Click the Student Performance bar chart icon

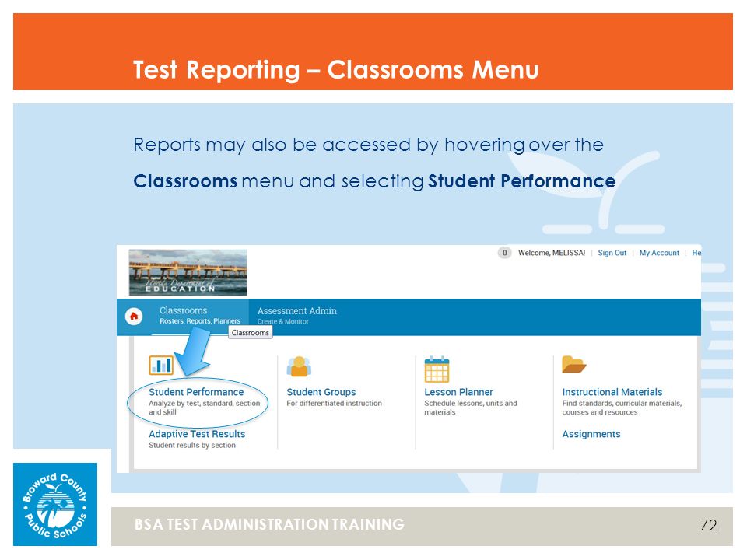(161, 366)
